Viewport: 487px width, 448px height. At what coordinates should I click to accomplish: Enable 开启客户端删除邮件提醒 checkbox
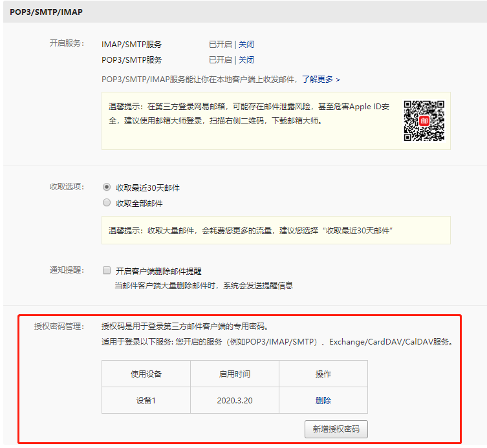click(107, 270)
